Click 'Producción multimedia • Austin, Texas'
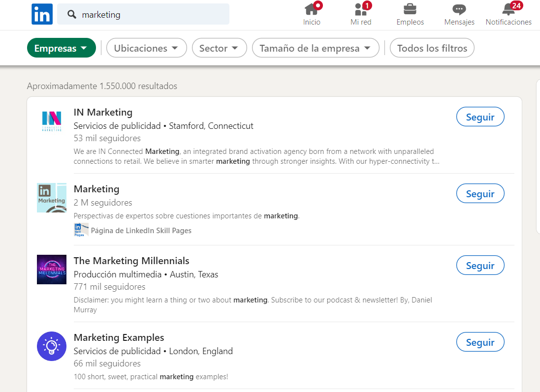Viewport: 540px width, 392px height. [x=146, y=274]
